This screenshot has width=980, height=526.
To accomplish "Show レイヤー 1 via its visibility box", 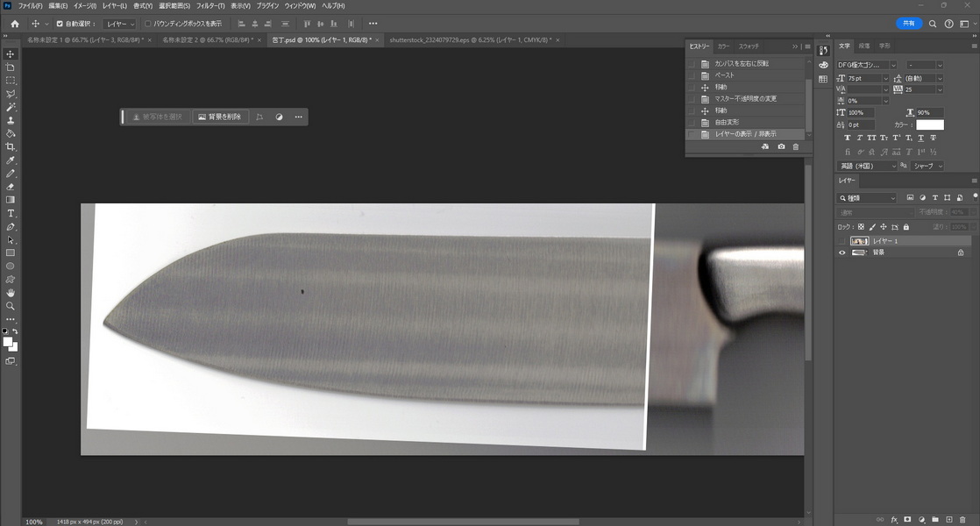I will pyautogui.click(x=842, y=241).
